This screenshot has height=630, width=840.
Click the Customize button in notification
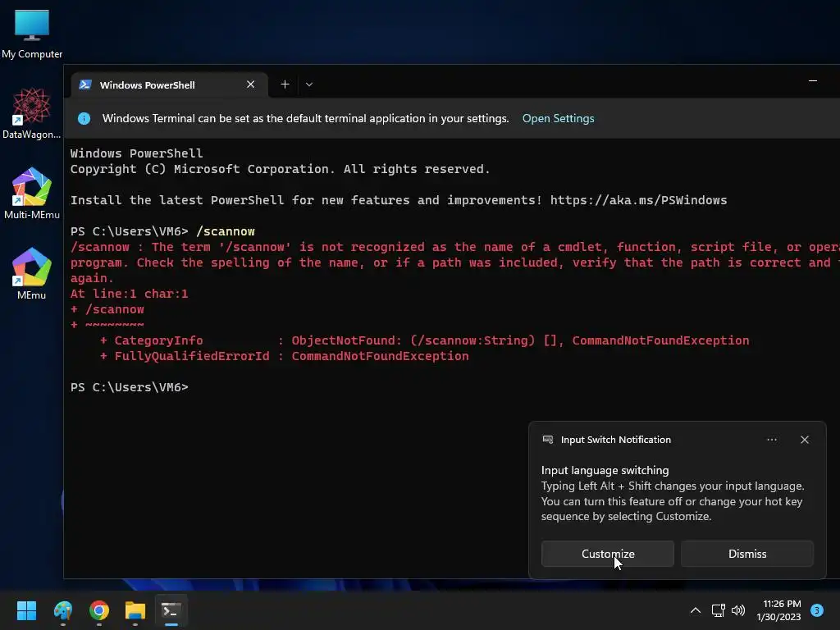(608, 554)
